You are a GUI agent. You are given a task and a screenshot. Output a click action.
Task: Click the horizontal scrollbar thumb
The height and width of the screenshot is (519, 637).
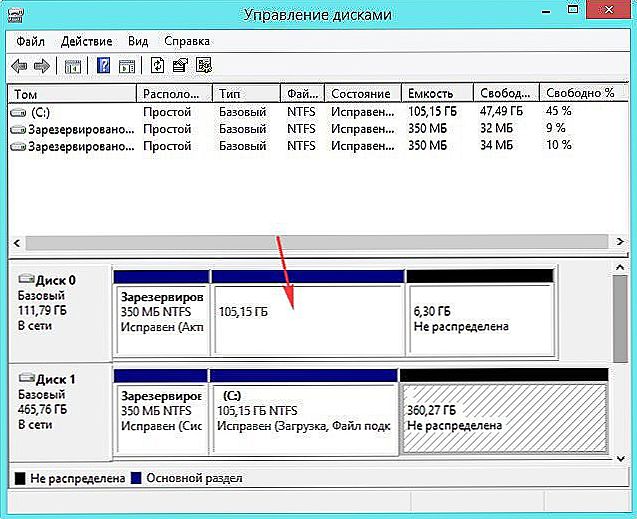pyautogui.click(x=316, y=243)
